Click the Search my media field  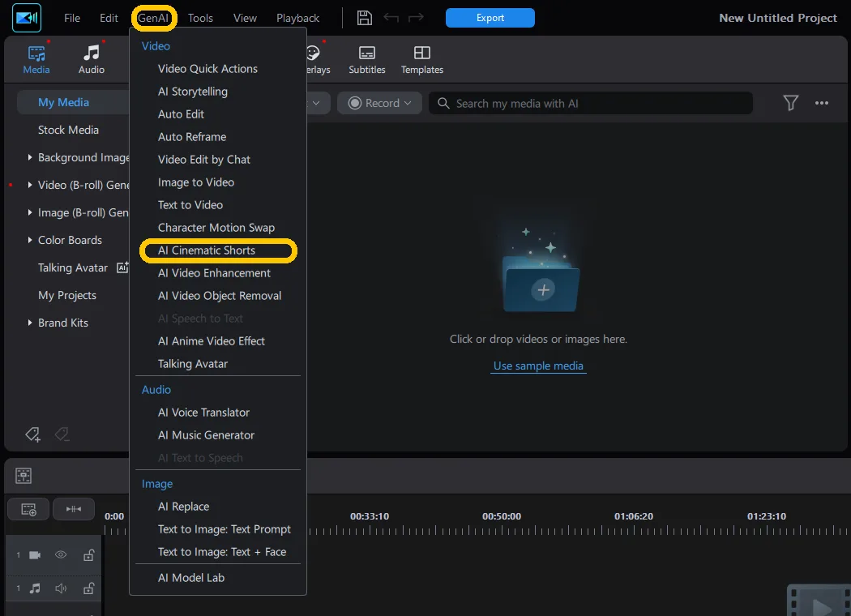[x=591, y=103]
